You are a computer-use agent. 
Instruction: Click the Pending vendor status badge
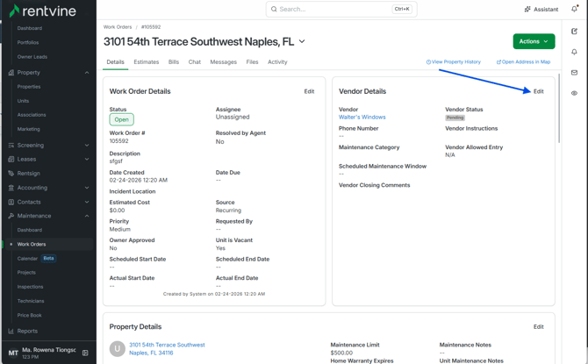(x=455, y=118)
